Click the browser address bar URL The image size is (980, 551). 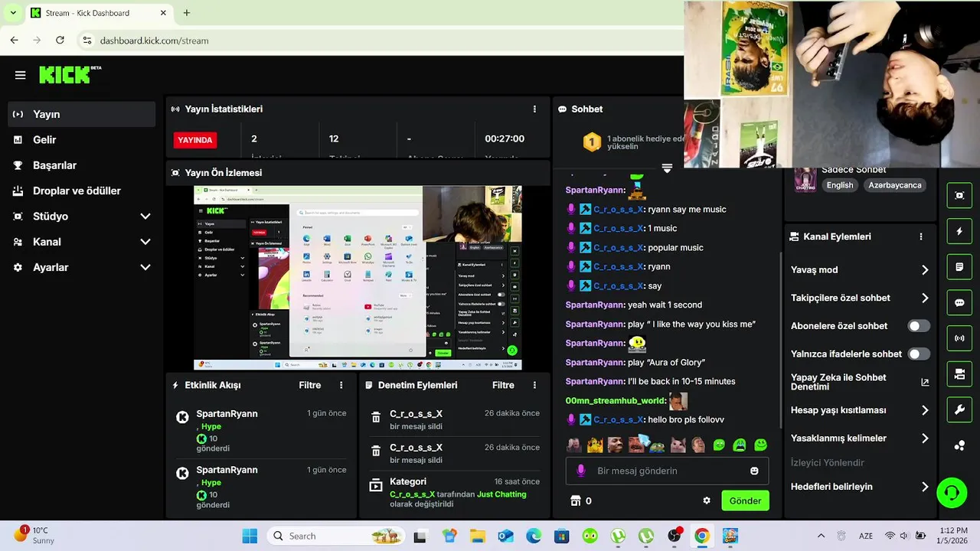point(154,41)
